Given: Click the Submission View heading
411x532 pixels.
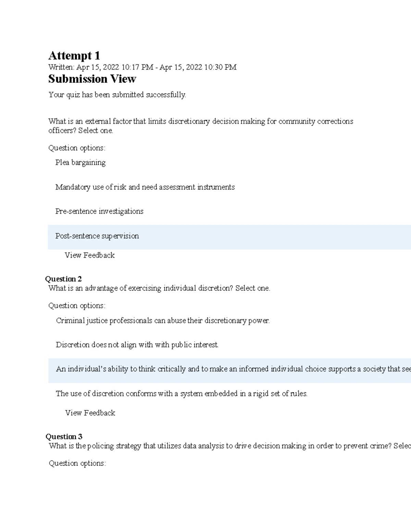Looking at the screenshot, I should coord(92,79).
